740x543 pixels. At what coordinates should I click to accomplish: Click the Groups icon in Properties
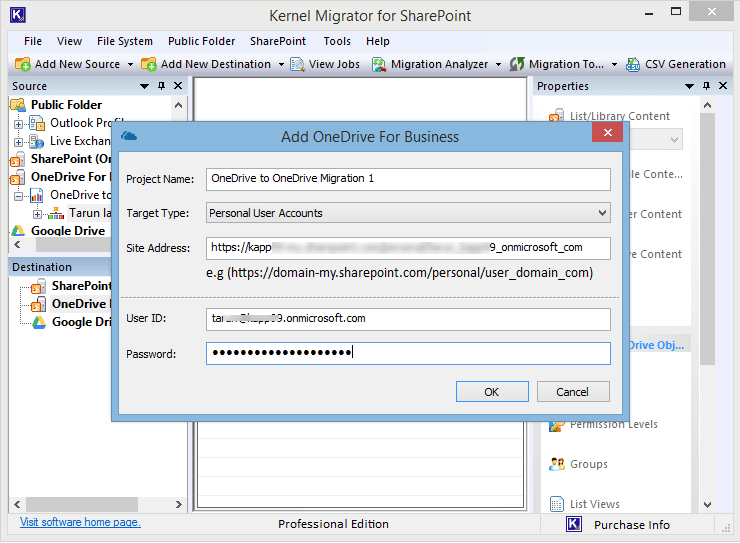pyautogui.click(x=557, y=464)
